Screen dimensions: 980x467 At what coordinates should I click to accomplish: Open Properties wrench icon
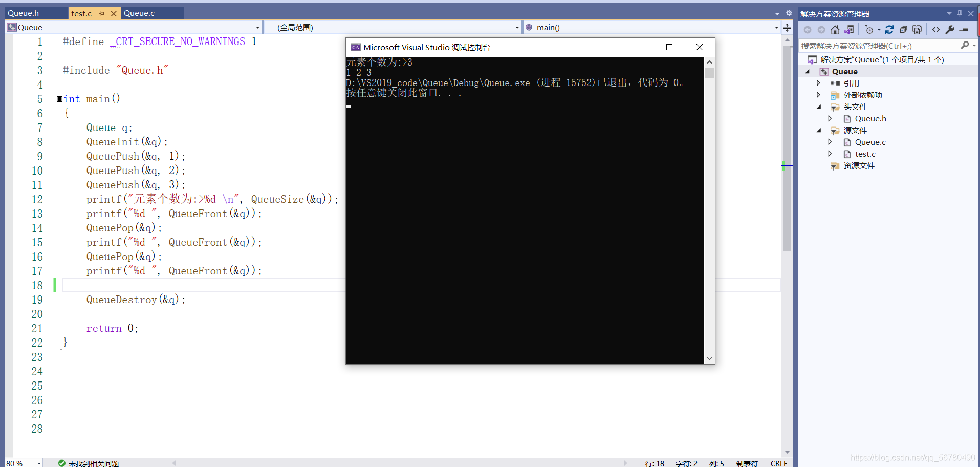click(950, 30)
